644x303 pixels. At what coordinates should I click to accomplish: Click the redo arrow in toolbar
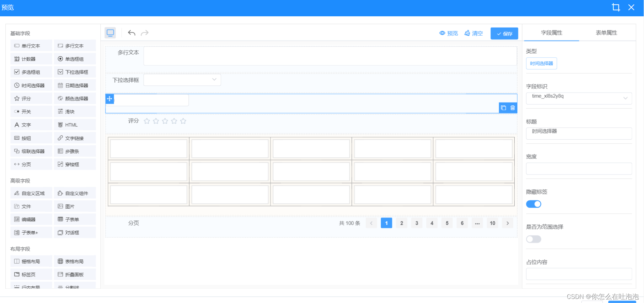click(145, 33)
